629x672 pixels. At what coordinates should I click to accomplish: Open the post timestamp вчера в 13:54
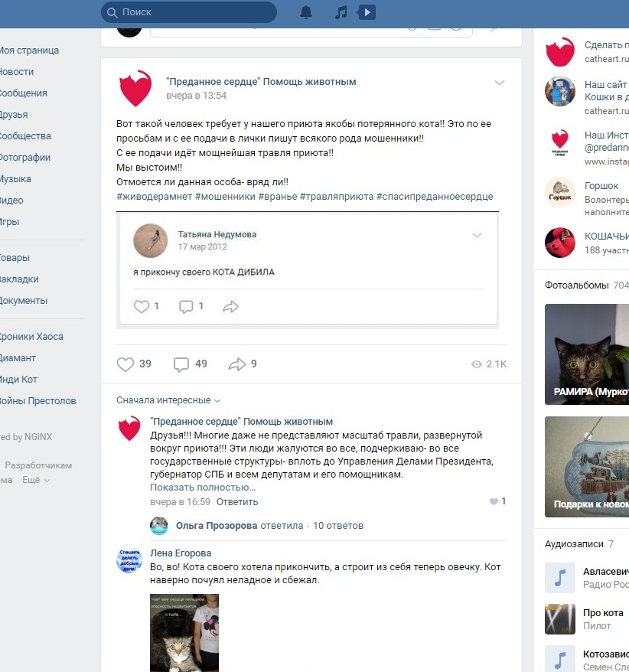click(x=196, y=96)
